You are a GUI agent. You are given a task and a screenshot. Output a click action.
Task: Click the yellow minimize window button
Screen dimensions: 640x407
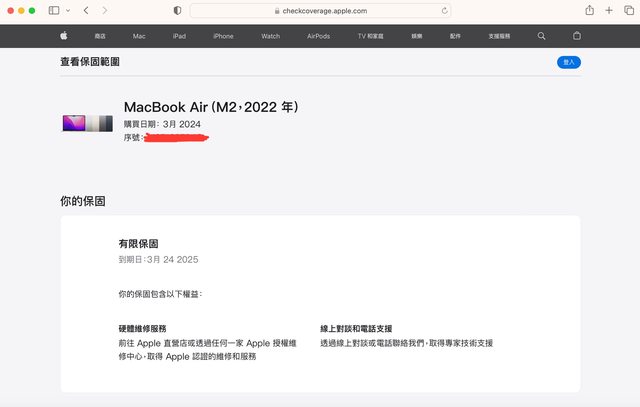click(x=21, y=11)
